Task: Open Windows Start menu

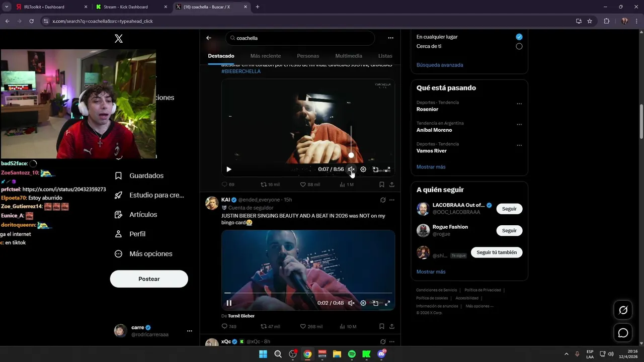Action: (263, 354)
